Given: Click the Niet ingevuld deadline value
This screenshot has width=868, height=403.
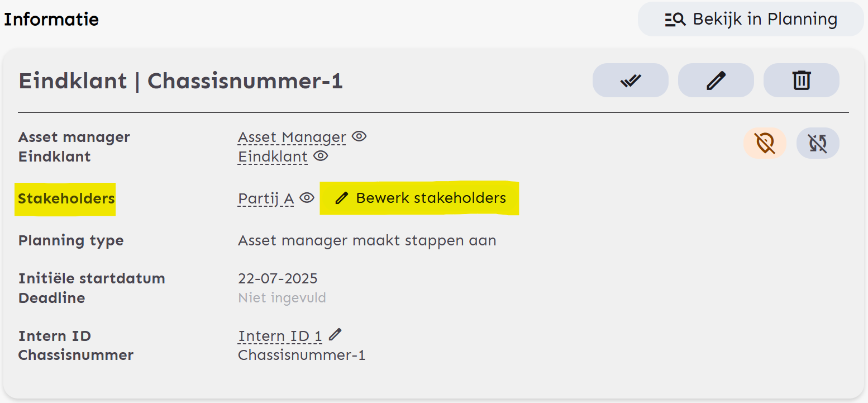Looking at the screenshot, I should tap(282, 298).
